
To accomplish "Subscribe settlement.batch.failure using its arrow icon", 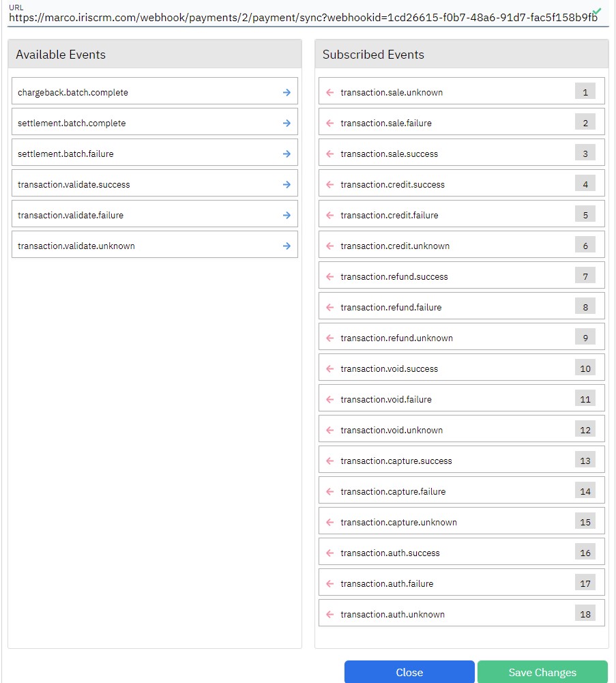I will coord(286,153).
